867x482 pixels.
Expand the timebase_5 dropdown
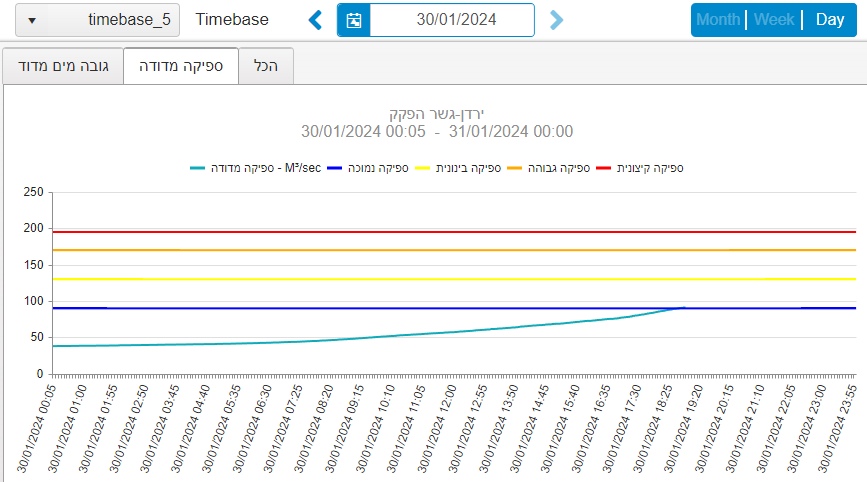[x=97, y=20]
